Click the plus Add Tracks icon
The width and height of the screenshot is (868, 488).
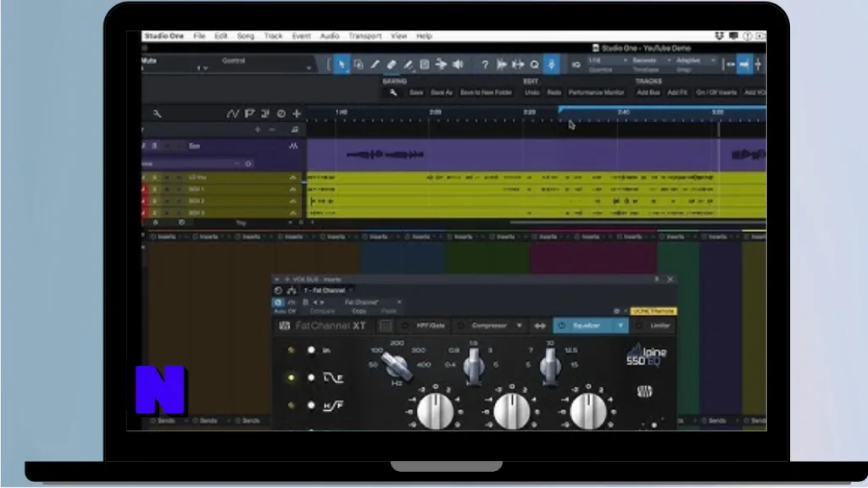tap(297, 114)
